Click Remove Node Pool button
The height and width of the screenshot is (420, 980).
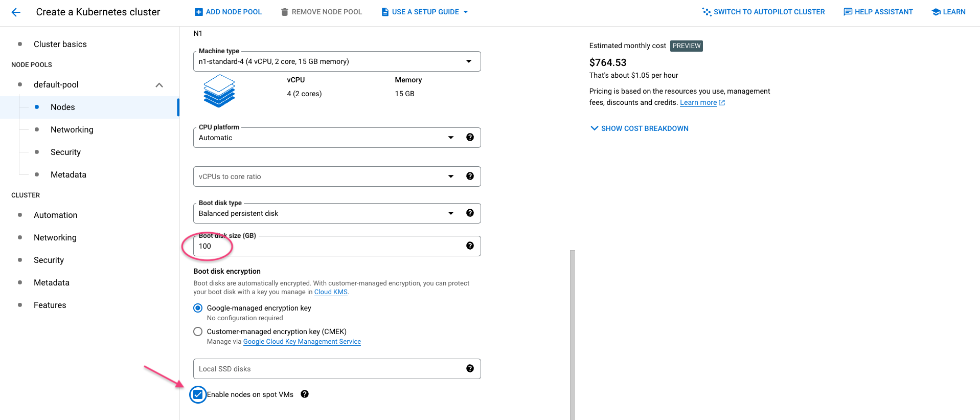(x=322, y=12)
